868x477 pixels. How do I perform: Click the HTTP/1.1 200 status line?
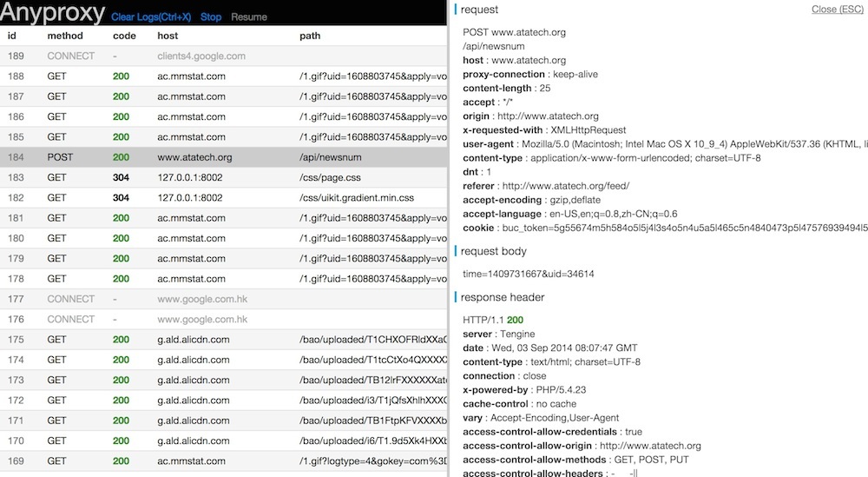pos(493,320)
